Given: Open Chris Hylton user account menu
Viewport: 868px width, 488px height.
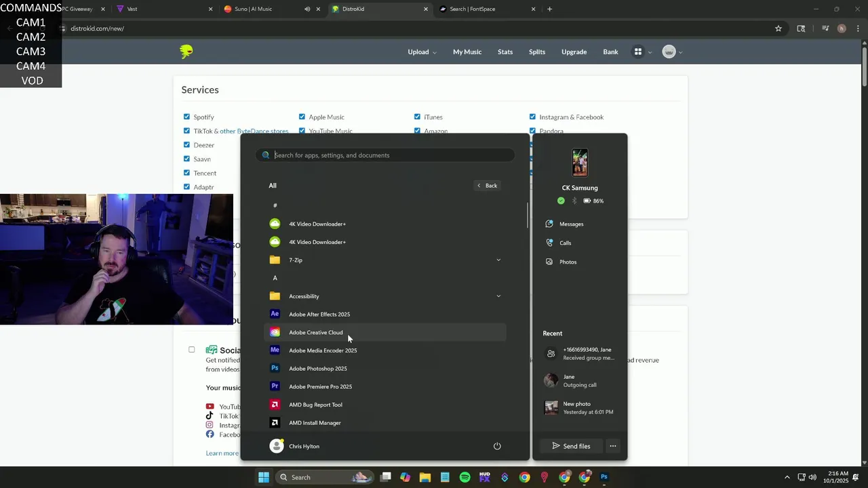Looking at the screenshot, I should click(295, 446).
